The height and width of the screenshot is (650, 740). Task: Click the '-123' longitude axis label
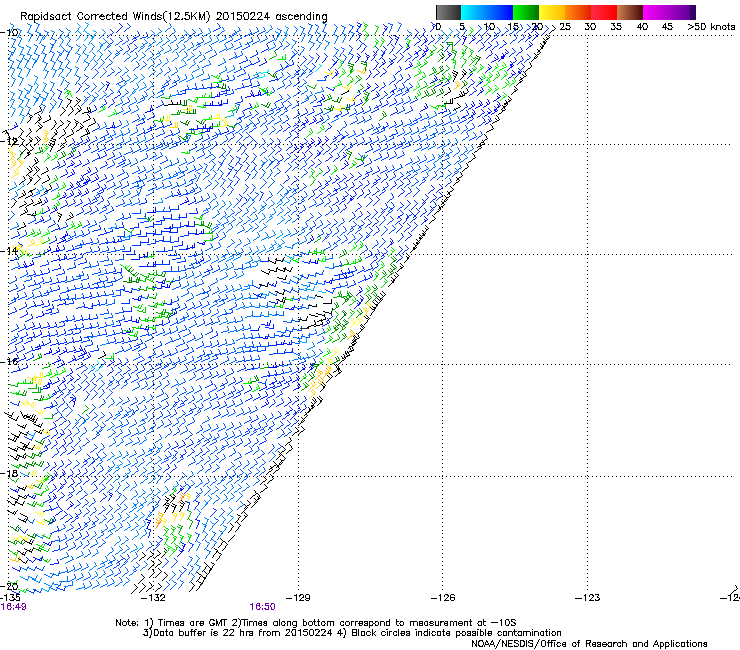point(588,598)
